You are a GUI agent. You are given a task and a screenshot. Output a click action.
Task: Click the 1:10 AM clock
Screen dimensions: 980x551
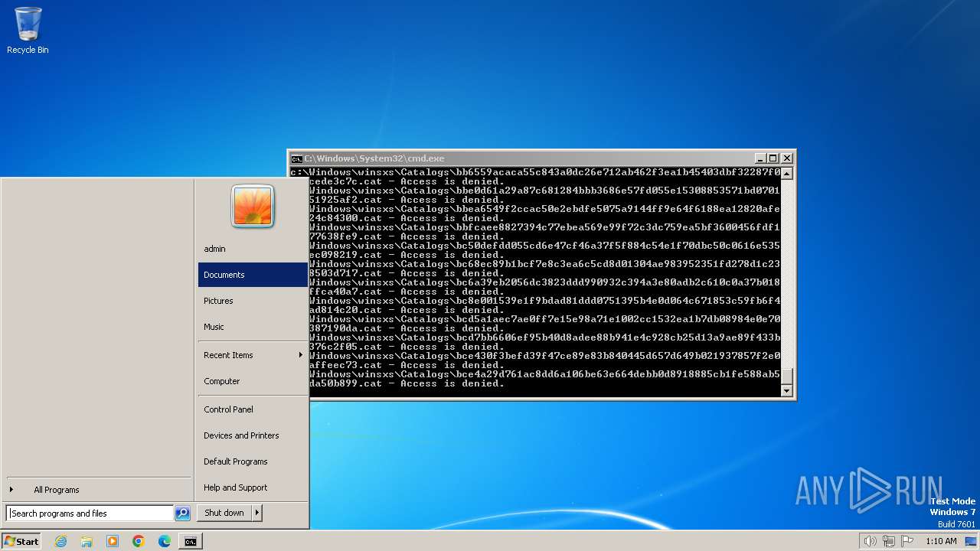click(941, 541)
